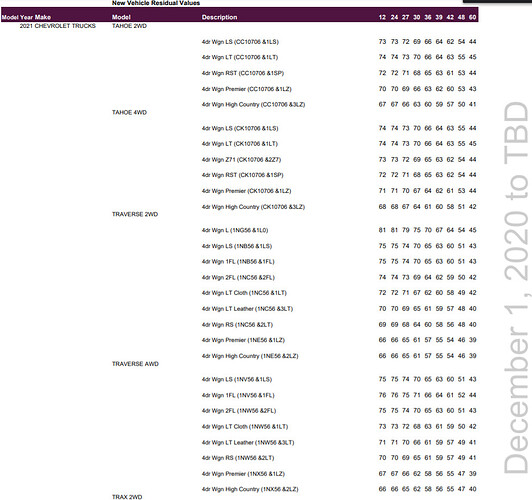
Task: Click 2021 CHEVROLET TRUCKS text
Action: click(58, 26)
